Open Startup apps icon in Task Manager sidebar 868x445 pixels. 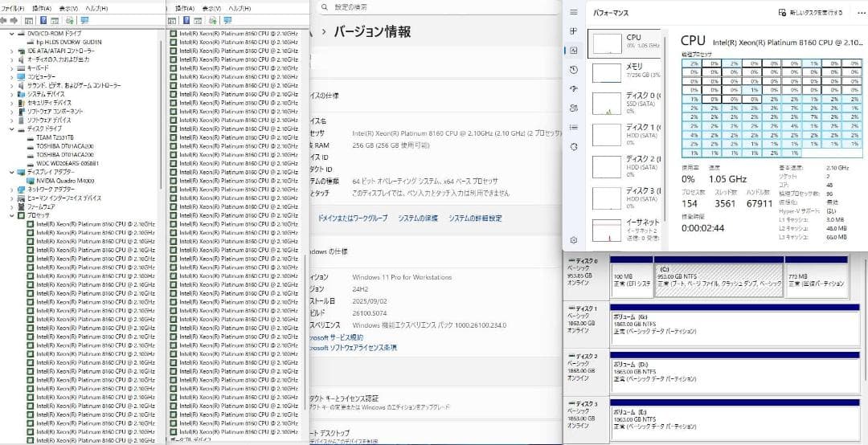pos(574,88)
